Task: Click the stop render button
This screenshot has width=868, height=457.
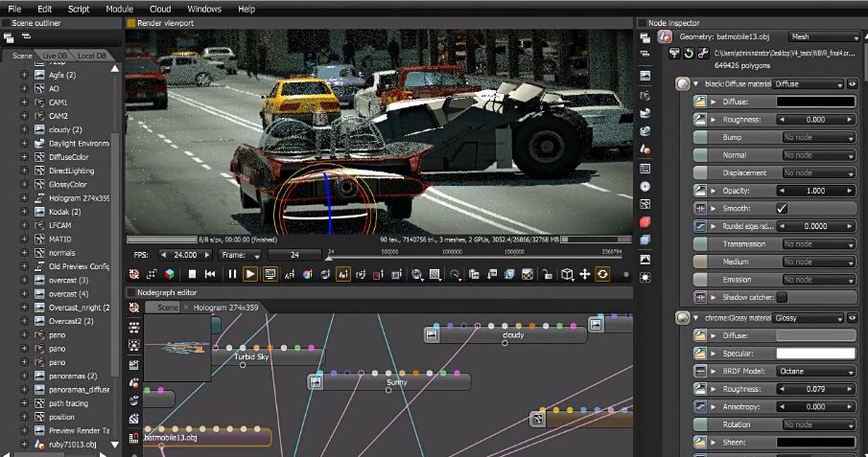Action: tap(192, 274)
